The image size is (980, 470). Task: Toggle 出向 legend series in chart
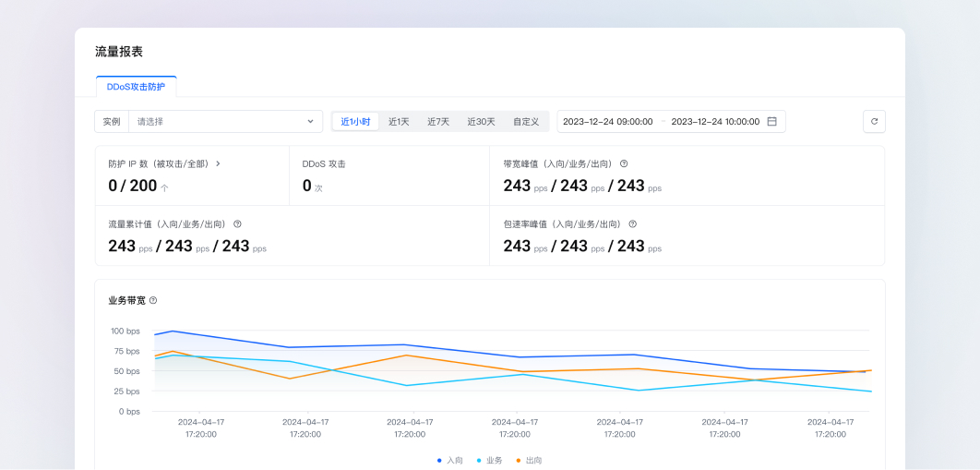point(529,460)
